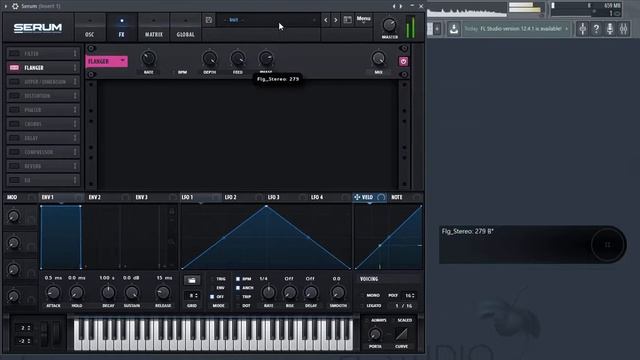
Task: Click the flanger RATE knob
Action: [x=149, y=59]
